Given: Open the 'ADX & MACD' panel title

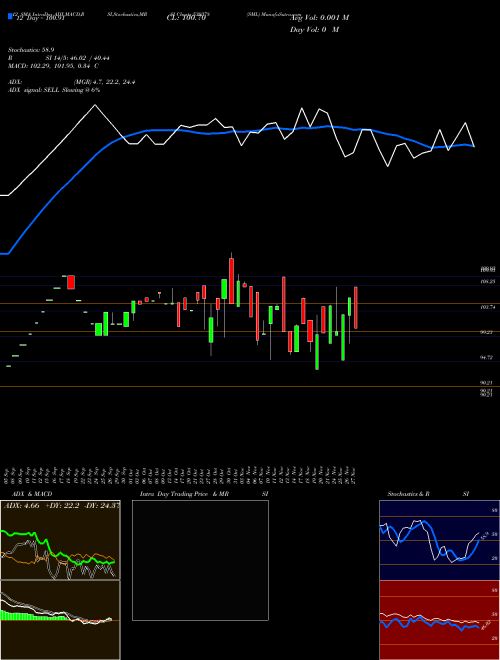Looking at the screenshot, I should [x=32, y=494].
